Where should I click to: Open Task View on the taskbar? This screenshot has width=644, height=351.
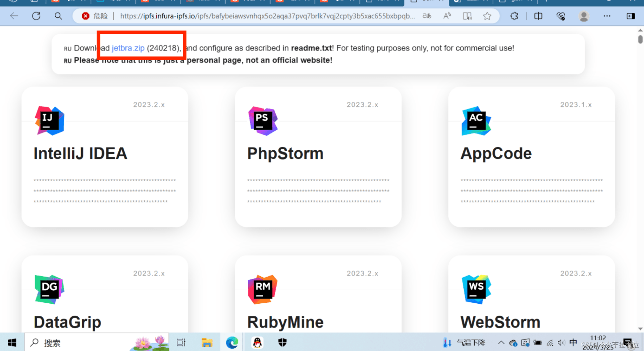[181, 343]
